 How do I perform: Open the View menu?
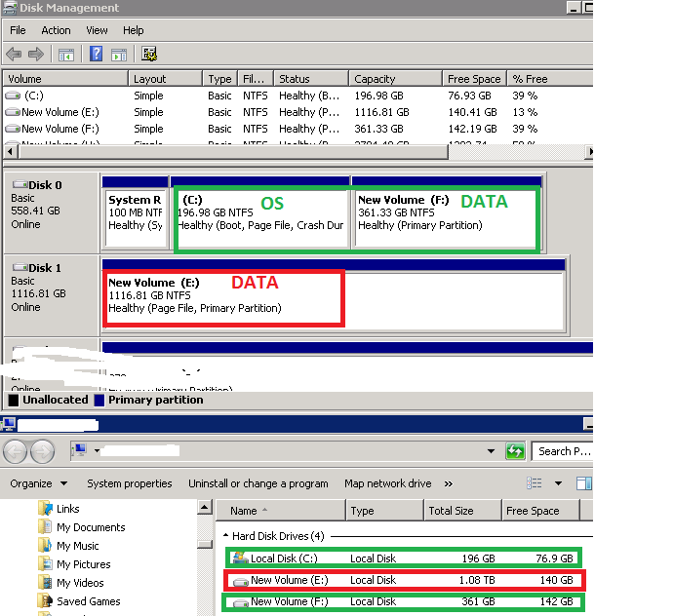coord(97,30)
